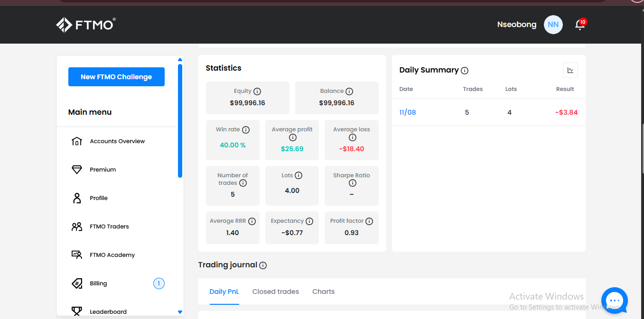Switch to the Closed trades tab
The height and width of the screenshot is (319, 644).
click(x=276, y=292)
